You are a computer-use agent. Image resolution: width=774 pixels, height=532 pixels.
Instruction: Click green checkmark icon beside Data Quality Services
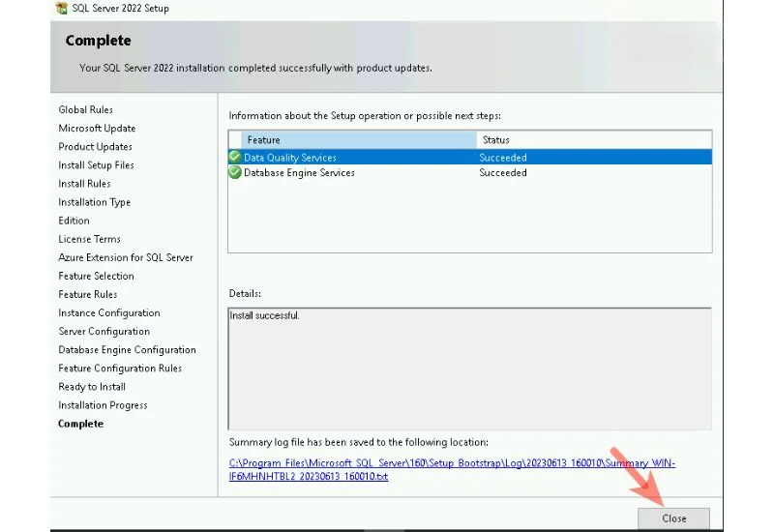(x=234, y=157)
